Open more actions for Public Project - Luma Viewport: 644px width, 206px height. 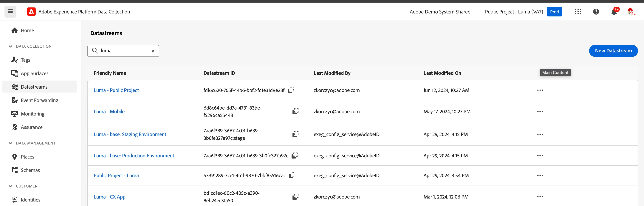(540, 175)
